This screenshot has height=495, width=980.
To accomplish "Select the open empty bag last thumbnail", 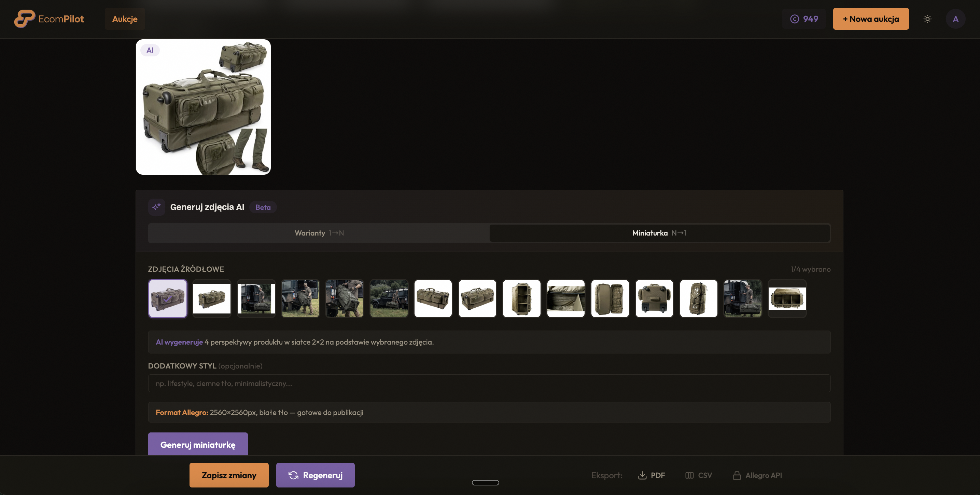I will tap(787, 298).
